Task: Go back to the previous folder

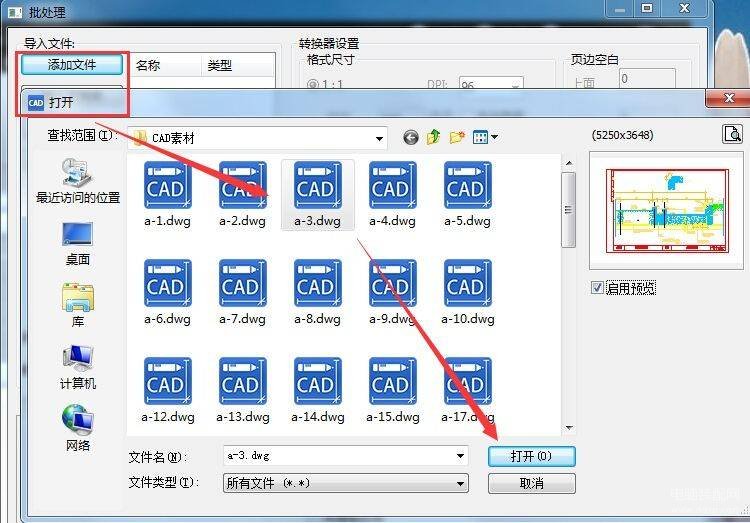Action: point(410,138)
